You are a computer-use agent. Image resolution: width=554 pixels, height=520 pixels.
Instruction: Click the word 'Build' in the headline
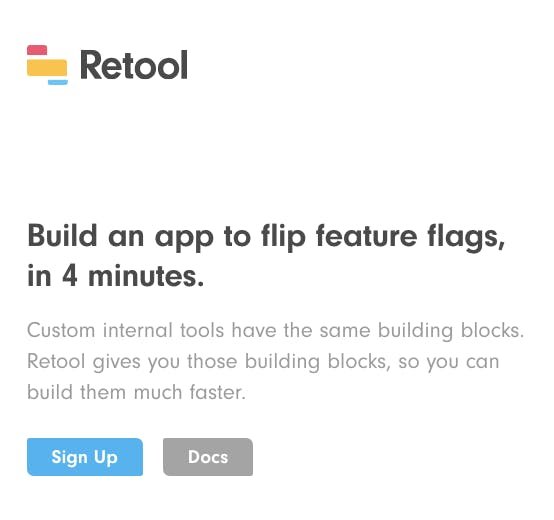click(63, 236)
